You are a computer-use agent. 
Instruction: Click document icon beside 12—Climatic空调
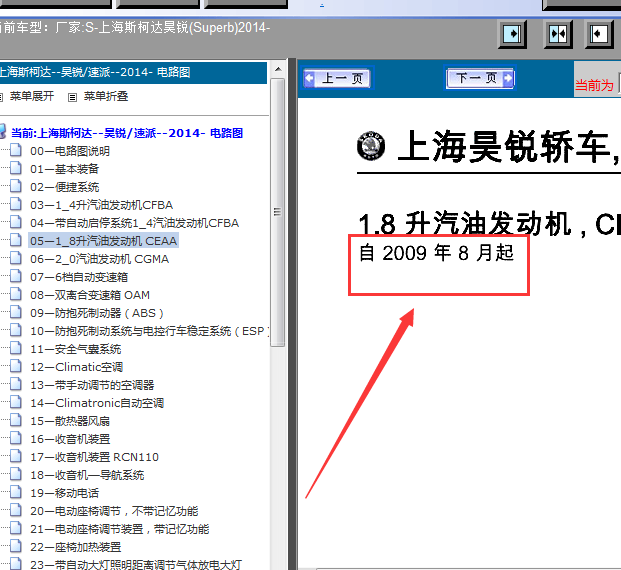pos(16,366)
